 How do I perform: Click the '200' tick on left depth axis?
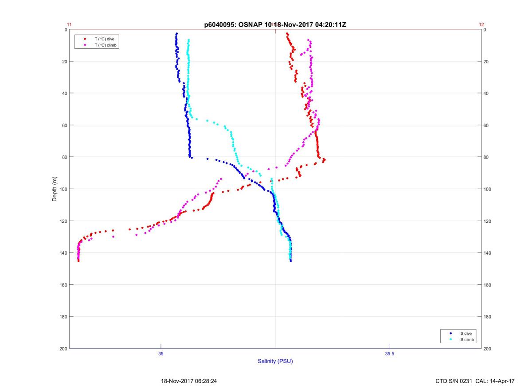point(63,349)
